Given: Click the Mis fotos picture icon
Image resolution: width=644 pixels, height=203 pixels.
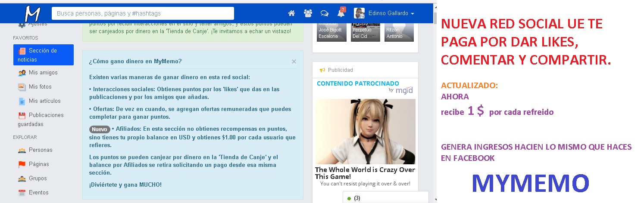Looking at the screenshot, I should (x=22, y=87).
